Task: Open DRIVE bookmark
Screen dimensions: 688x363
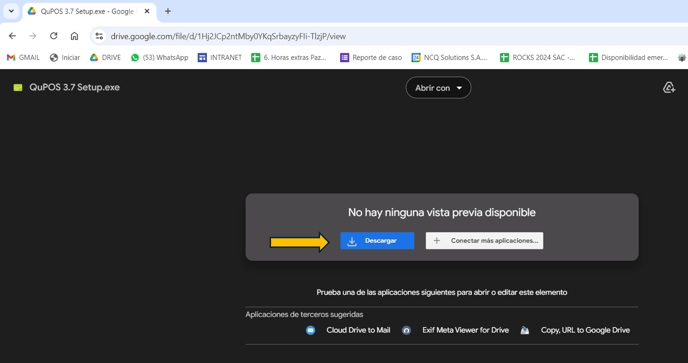Action: pos(105,58)
